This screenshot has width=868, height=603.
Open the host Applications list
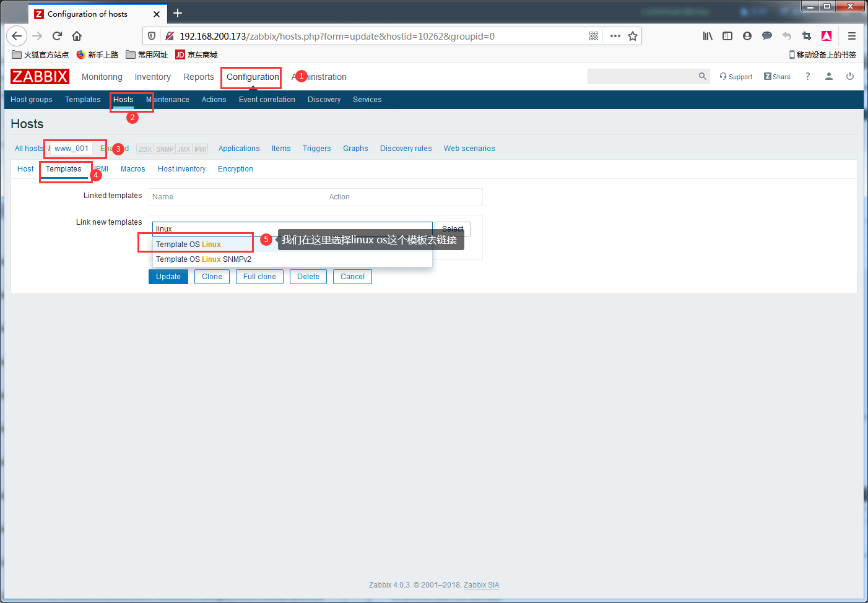[239, 149]
